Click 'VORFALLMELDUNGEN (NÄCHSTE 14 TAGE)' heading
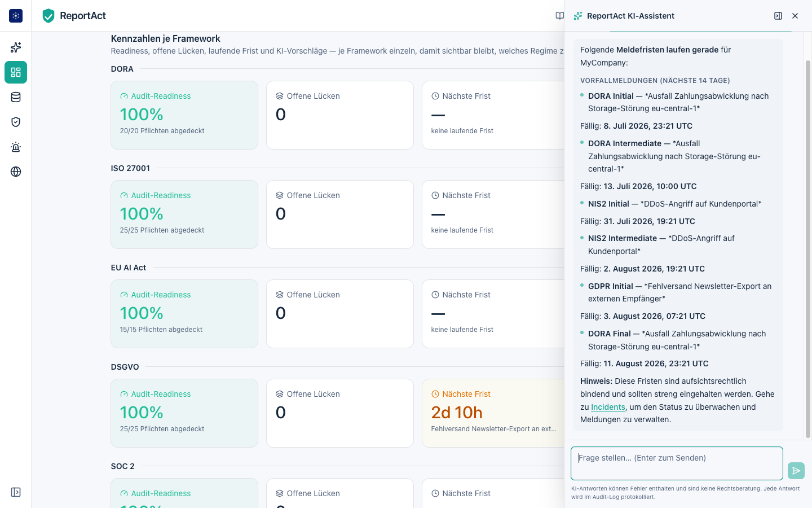812x508 pixels. pyautogui.click(x=655, y=80)
